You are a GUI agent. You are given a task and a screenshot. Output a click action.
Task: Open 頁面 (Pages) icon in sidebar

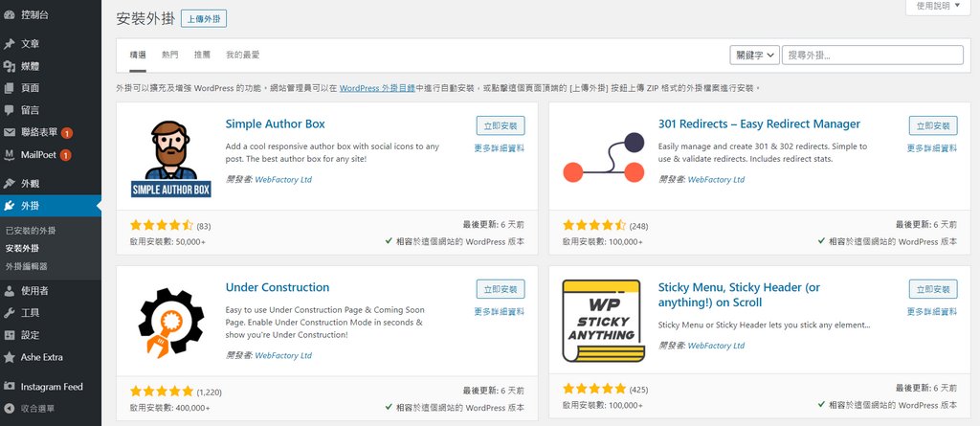(10, 88)
